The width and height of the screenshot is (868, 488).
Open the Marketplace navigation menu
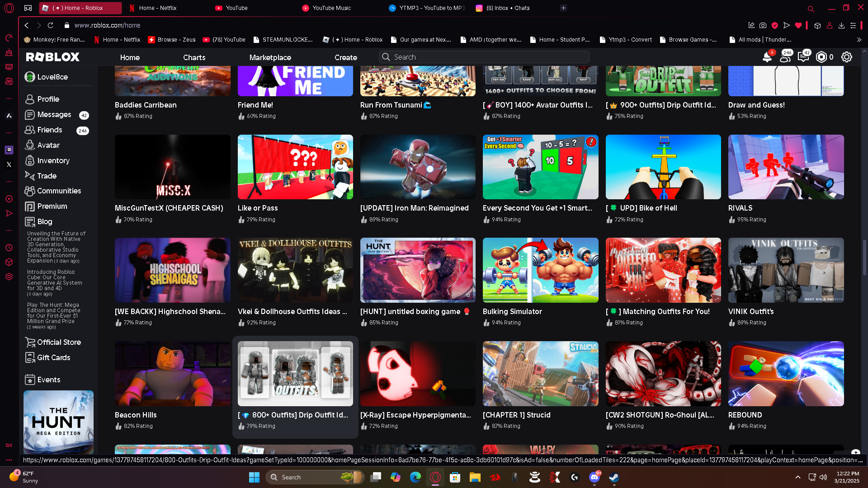(x=270, y=57)
